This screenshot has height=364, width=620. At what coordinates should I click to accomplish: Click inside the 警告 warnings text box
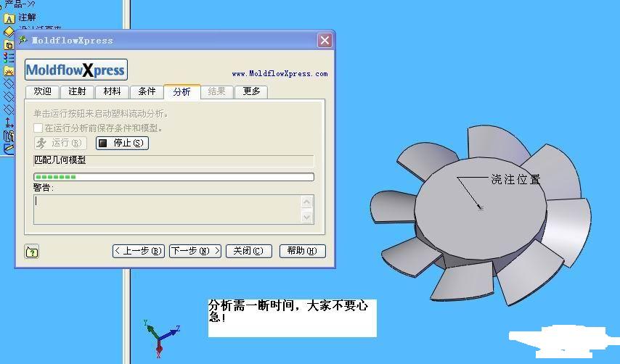click(168, 210)
